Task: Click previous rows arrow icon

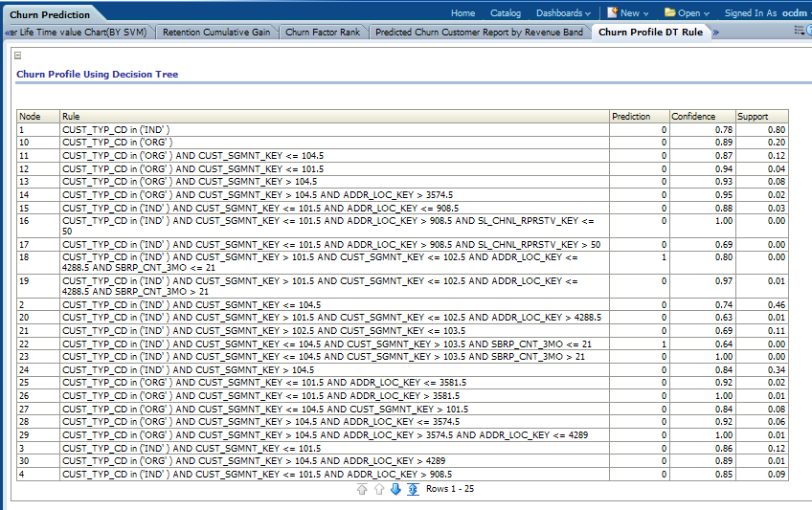Action: 379,489
